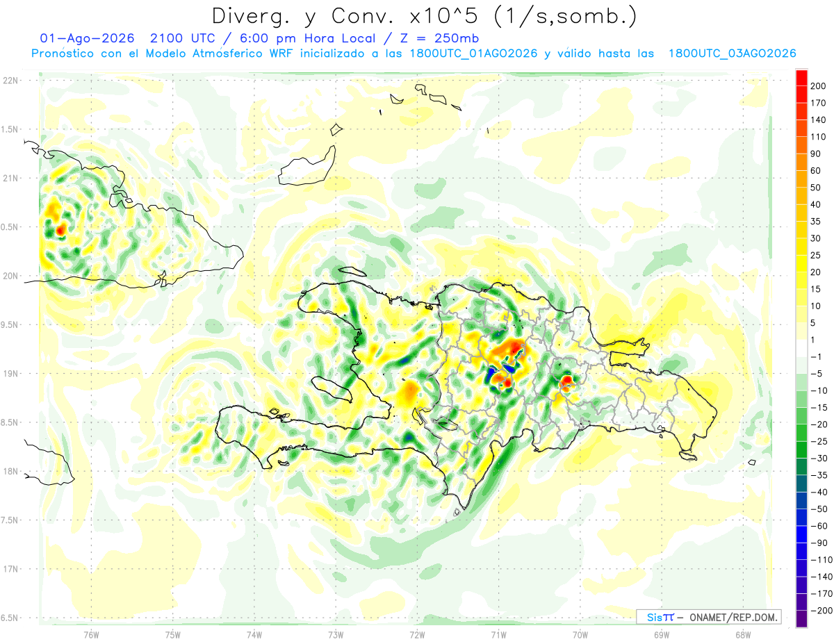Click the "6.5N" latitude label
This screenshot has height=644, width=834.
pyautogui.click(x=10, y=618)
